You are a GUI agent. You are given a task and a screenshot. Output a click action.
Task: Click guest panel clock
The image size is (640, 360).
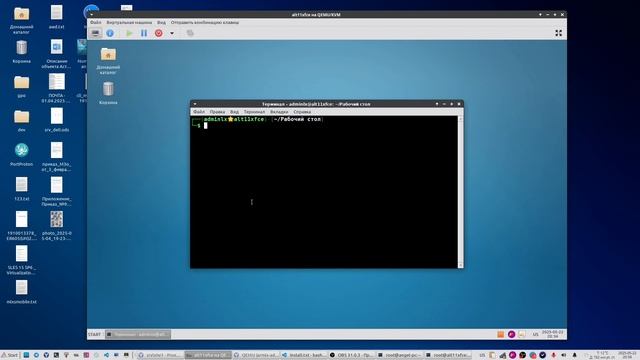pyautogui.click(x=552, y=334)
